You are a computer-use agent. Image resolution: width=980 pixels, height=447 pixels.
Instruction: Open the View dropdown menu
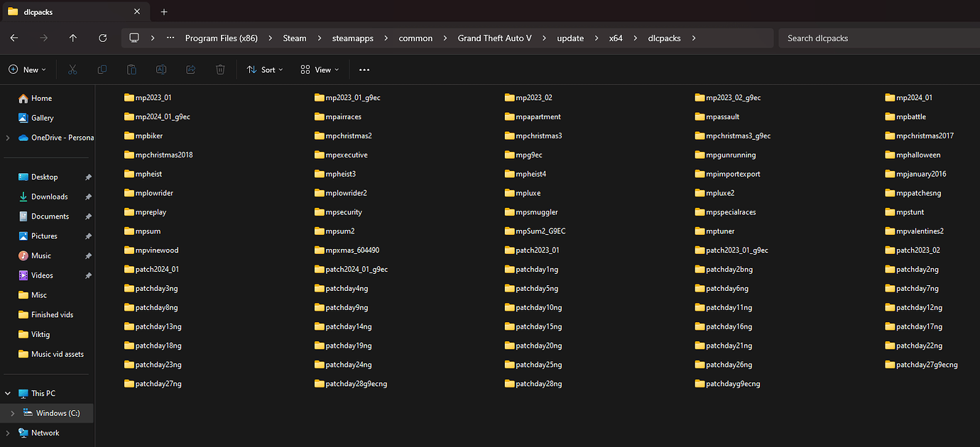pyautogui.click(x=320, y=70)
